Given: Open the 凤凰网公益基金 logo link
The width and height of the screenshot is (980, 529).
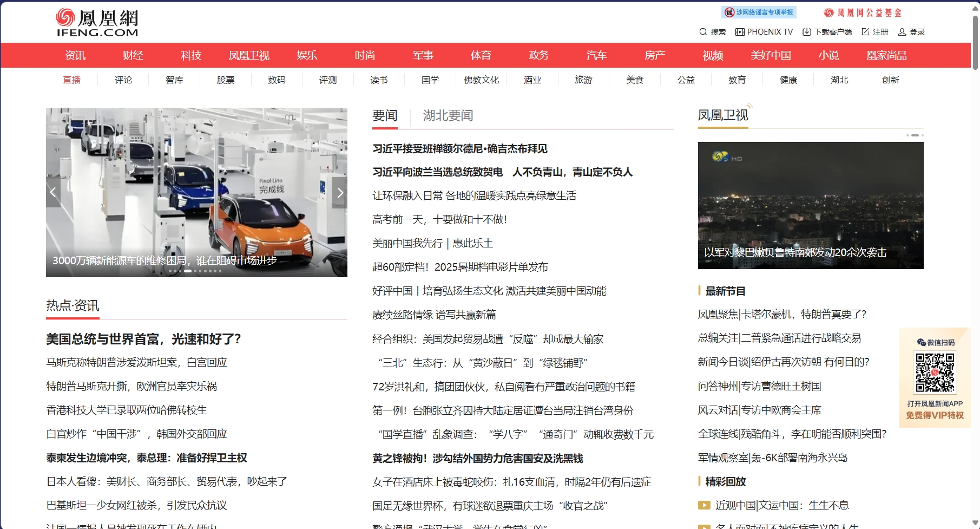Looking at the screenshot, I should [x=862, y=12].
